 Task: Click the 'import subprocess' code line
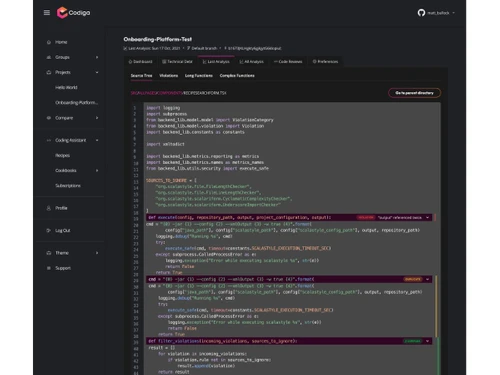pyautogui.click(x=166, y=114)
